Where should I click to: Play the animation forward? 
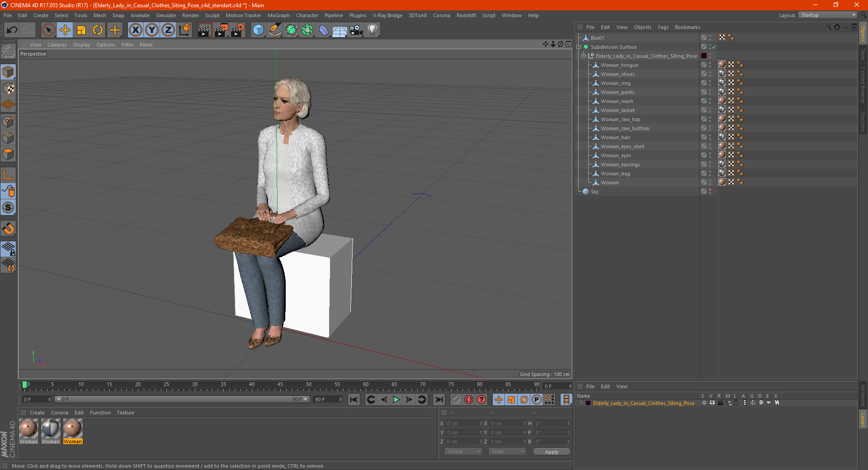(x=396, y=399)
